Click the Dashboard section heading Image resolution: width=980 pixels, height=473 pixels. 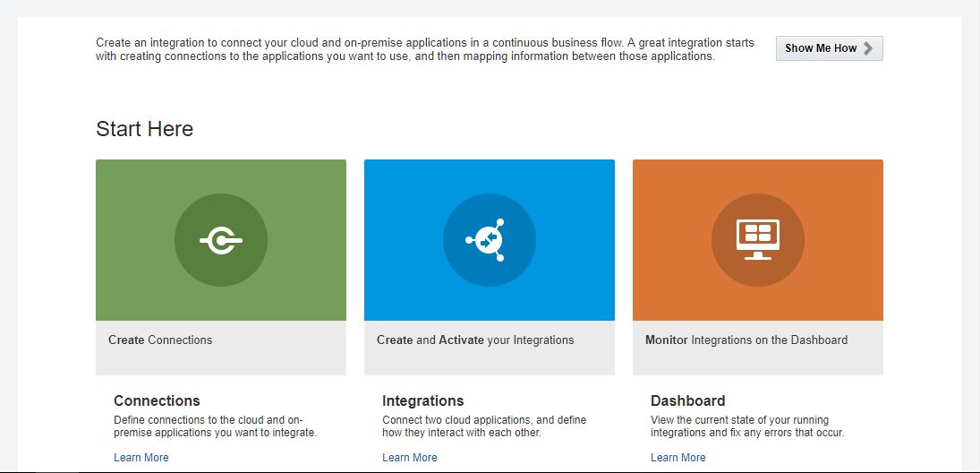click(687, 400)
